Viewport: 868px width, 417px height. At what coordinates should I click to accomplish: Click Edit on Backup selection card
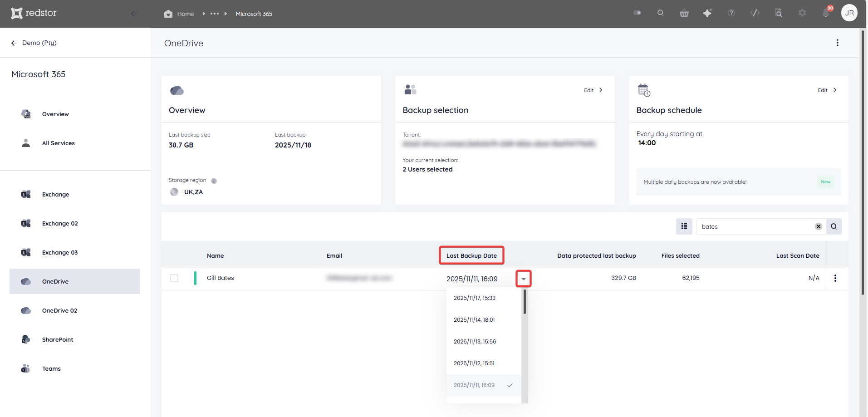pos(593,90)
